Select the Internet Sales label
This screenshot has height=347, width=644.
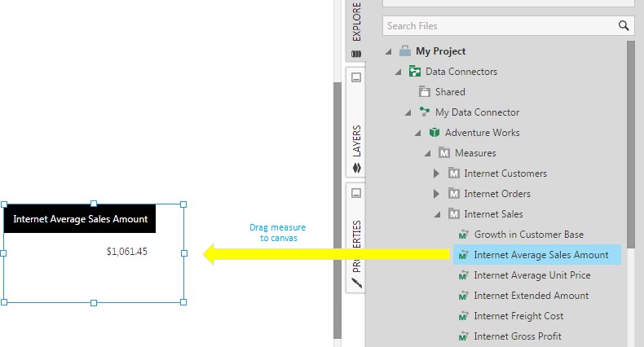tap(493, 213)
